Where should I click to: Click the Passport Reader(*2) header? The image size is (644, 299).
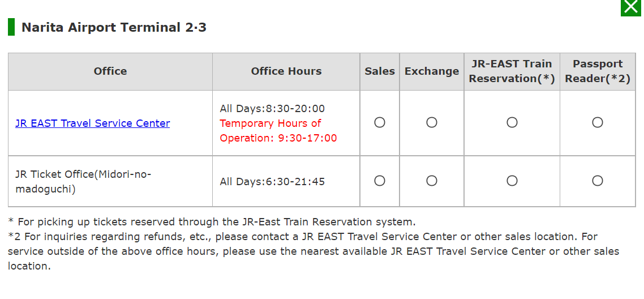598,71
